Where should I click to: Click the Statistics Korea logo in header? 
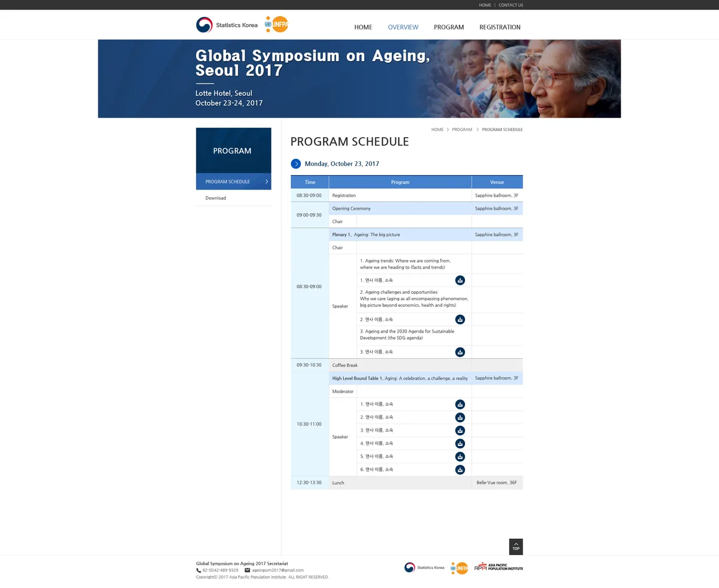(x=227, y=25)
